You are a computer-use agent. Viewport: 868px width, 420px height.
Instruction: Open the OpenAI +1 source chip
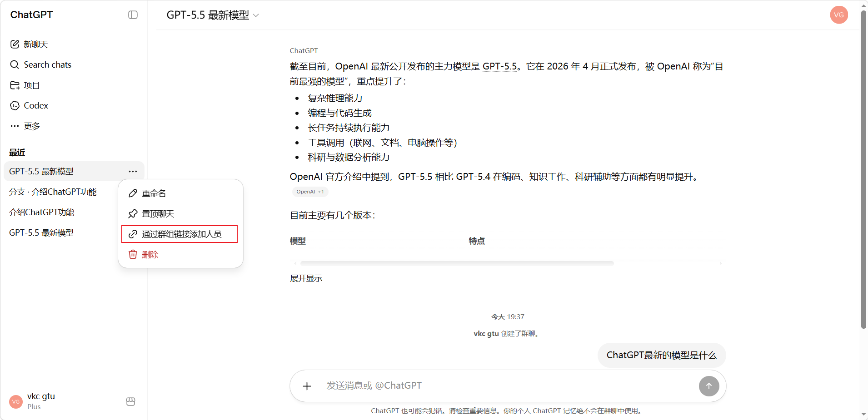(x=310, y=192)
